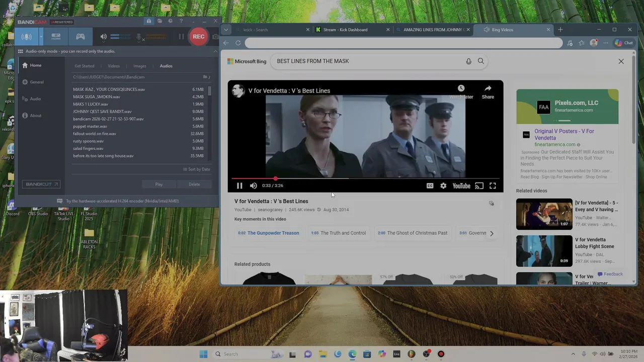Click Watch Later on the video

coord(461,91)
